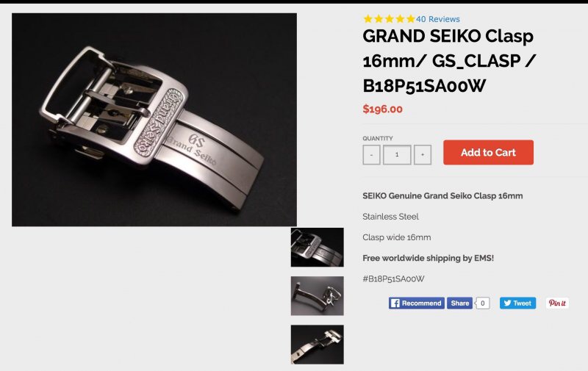588x371 pixels.
Task: Select the second thumbnail showing open clasp
Action: click(x=318, y=295)
